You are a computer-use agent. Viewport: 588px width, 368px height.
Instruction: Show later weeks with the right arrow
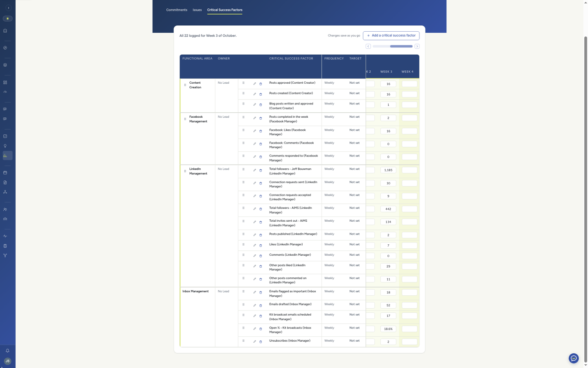tap(417, 46)
